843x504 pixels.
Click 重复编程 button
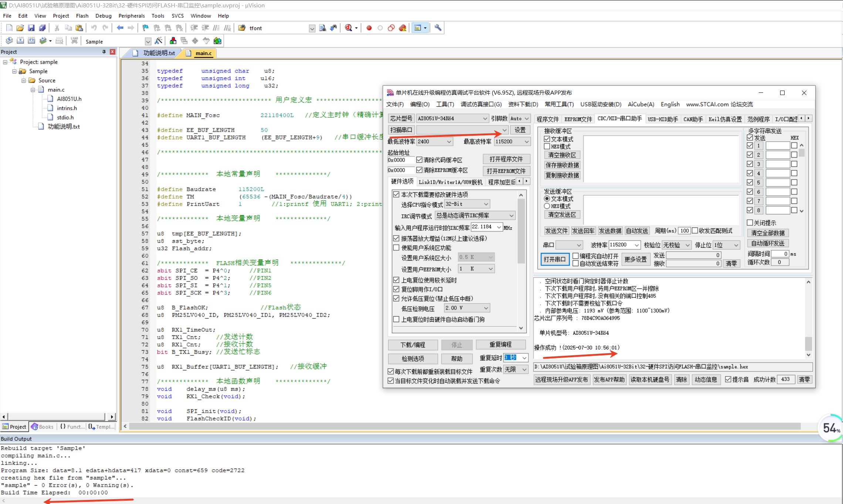pyautogui.click(x=501, y=345)
